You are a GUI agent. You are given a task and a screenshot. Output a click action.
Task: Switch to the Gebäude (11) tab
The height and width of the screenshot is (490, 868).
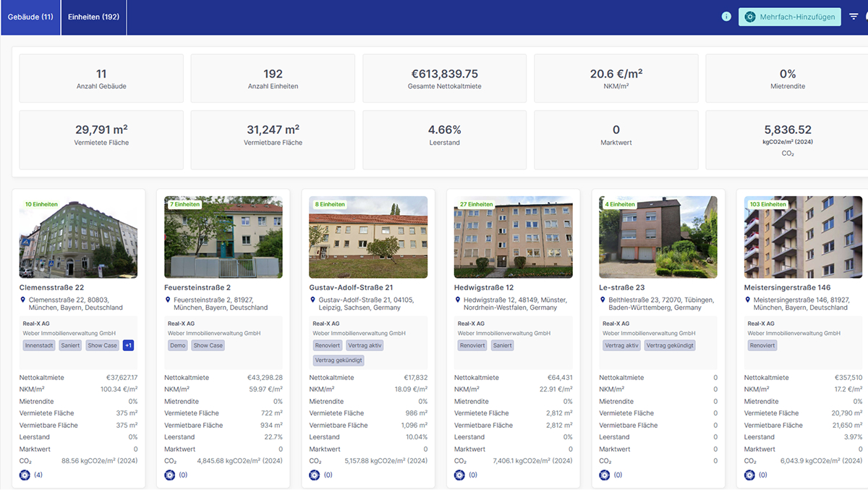click(x=30, y=17)
